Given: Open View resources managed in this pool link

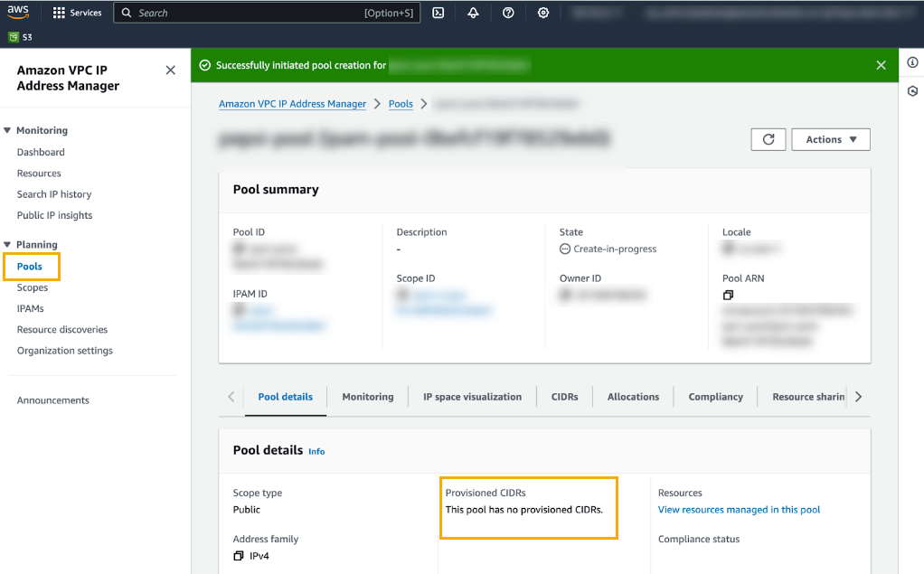Looking at the screenshot, I should (739, 510).
